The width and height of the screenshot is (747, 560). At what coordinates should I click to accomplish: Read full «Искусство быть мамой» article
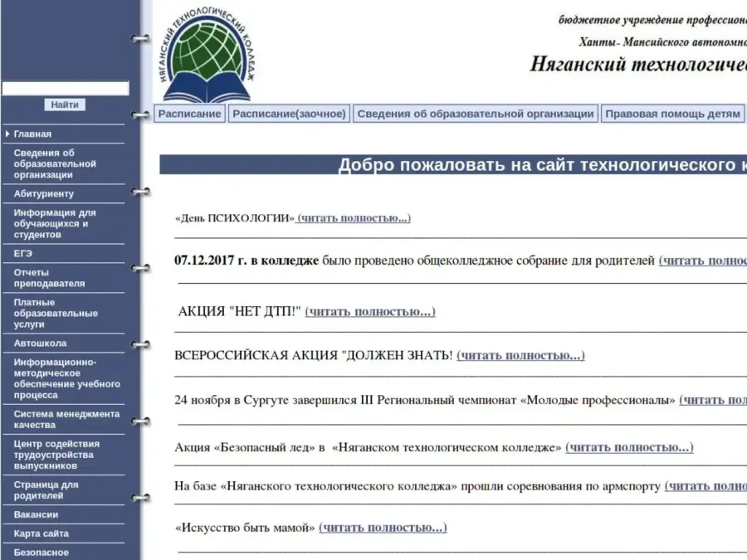tap(383, 528)
